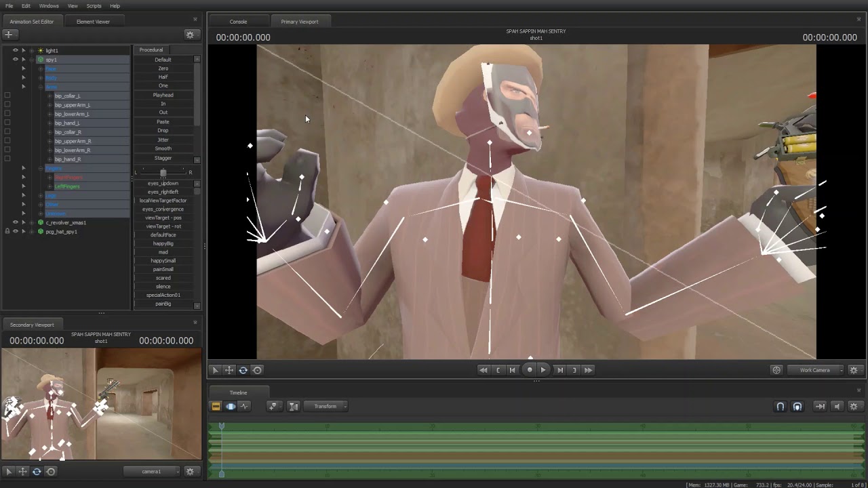Rewind playback with the double-left arrow
The image size is (868, 488).
click(483, 370)
